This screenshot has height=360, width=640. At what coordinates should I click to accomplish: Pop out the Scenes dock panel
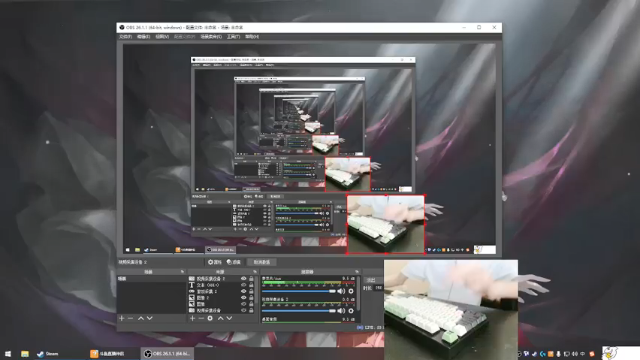pyautogui.click(x=182, y=272)
